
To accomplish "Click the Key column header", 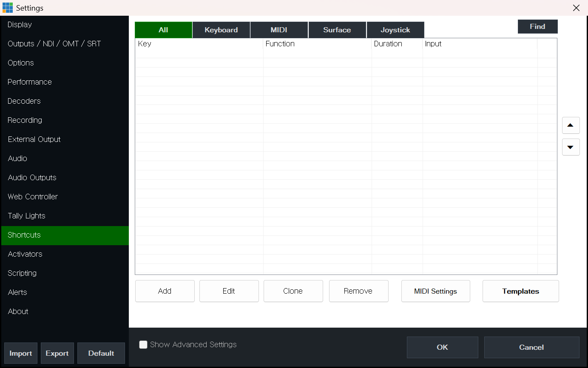I will point(199,44).
